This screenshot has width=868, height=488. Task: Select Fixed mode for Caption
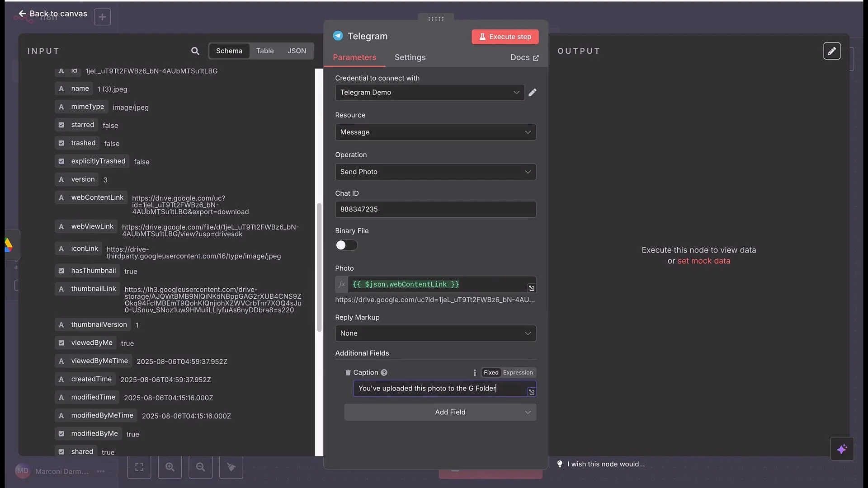491,372
